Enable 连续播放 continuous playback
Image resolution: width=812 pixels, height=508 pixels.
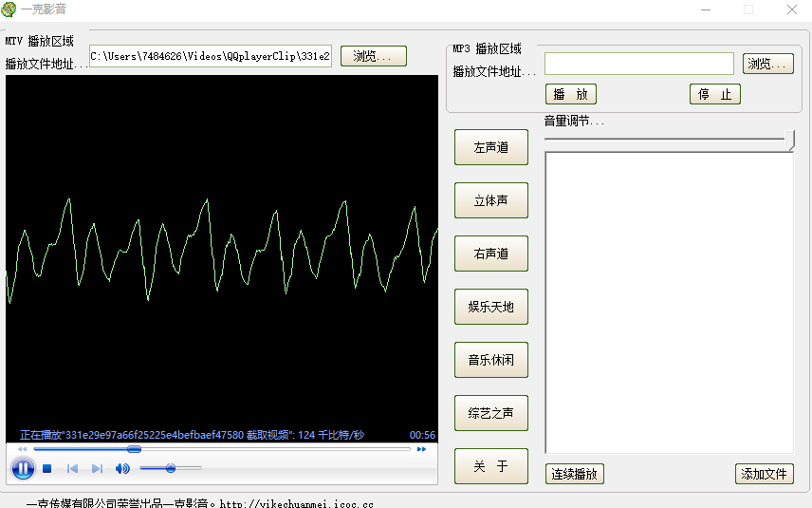click(x=574, y=474)
